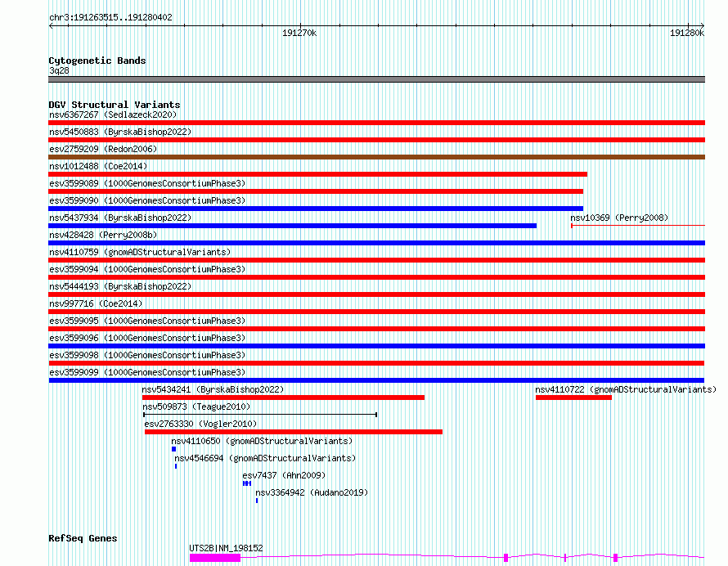
Task: Click the esv3599090 (1000GenomesConsortiumPhase3) label
Action: (x=147, y=200)
